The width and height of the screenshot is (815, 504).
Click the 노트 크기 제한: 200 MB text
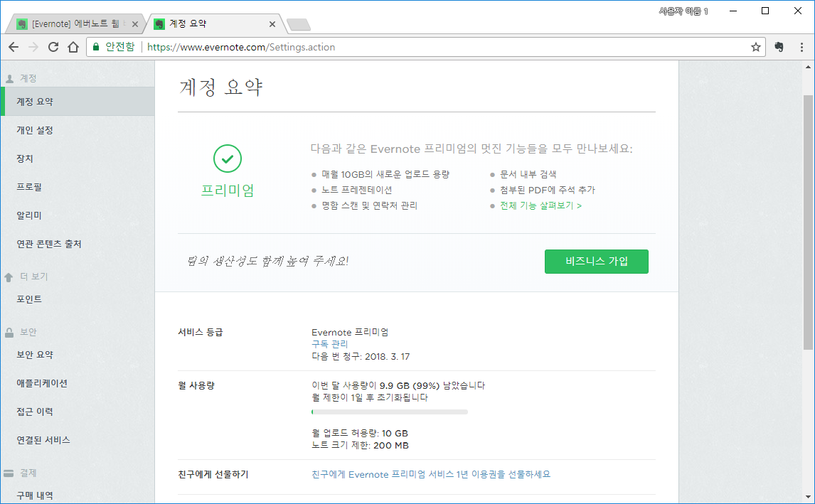pyautogui.click(x=360, y=445)
